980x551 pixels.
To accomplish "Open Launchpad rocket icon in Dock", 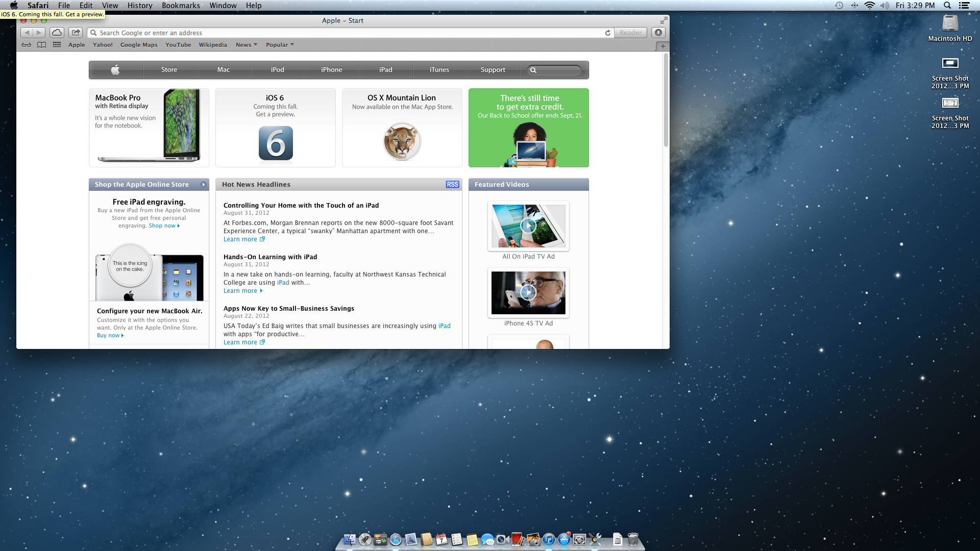I will (365, 539).
